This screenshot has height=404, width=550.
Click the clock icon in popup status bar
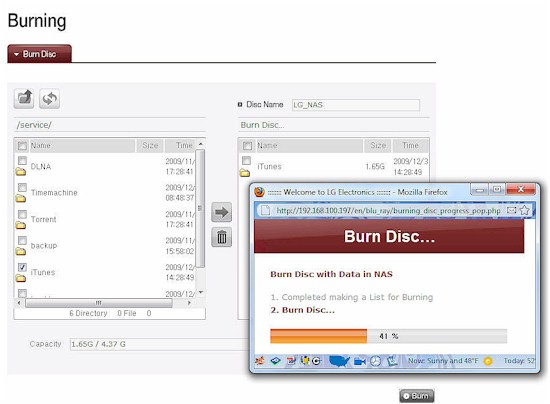click(375, 361)
